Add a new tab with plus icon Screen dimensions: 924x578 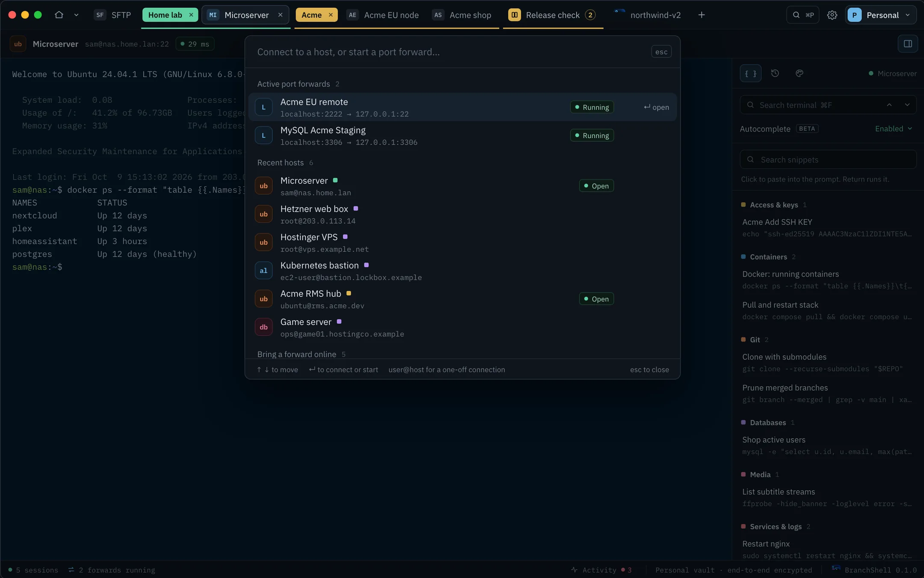click(x=702, y=15)
